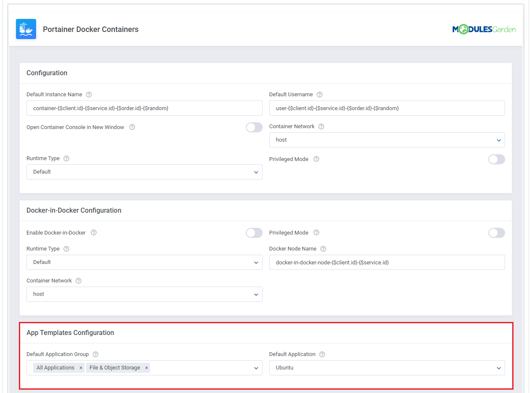Show help for Docker-in-Docker Container Network
Image resolution: width=532 pixels, height=393 pixels.
tap(79, 281)
